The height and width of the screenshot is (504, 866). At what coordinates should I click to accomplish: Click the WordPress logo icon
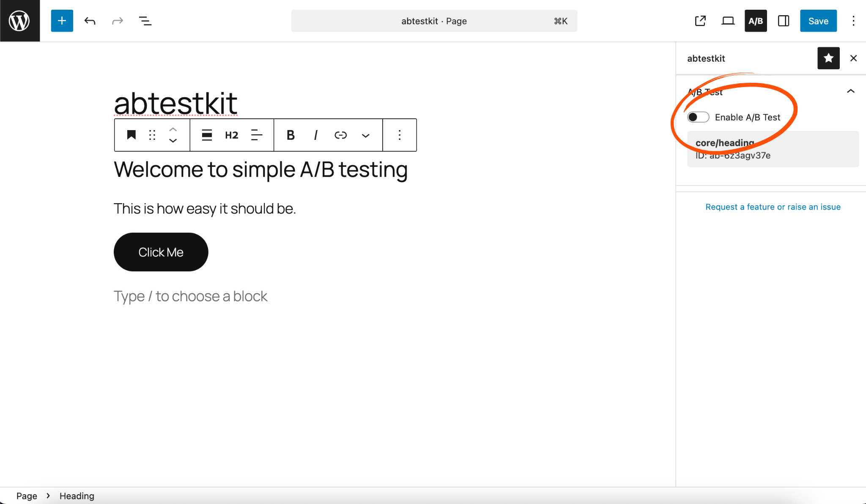pos(20,20)
